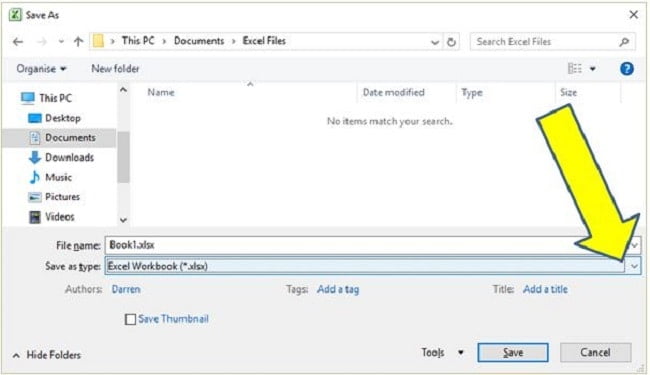Sort by the Type column header

(x=472, y=93)
